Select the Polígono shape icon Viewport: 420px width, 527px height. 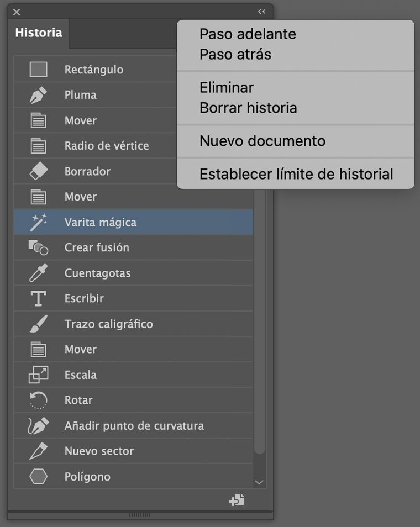tap(38, 476)
